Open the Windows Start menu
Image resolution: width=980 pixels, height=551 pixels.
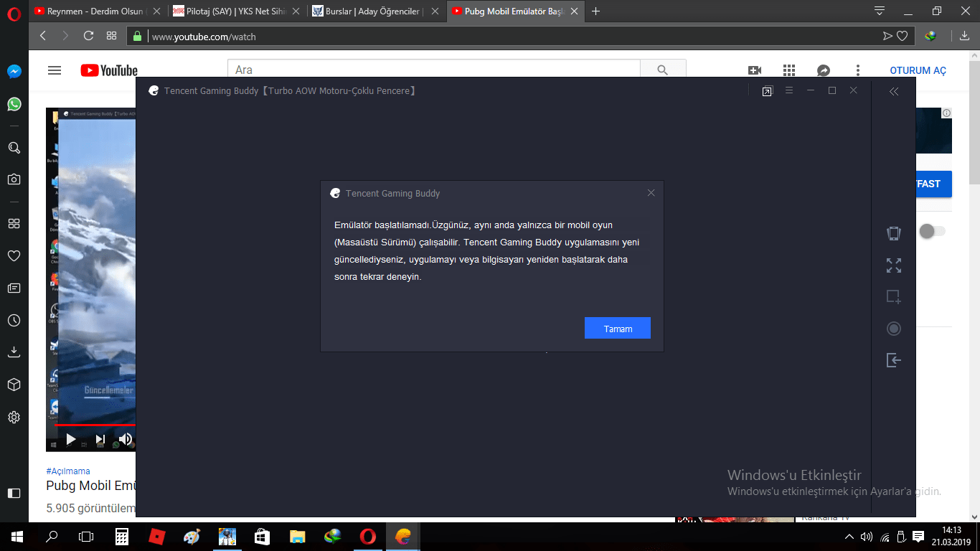click(17, 537)
